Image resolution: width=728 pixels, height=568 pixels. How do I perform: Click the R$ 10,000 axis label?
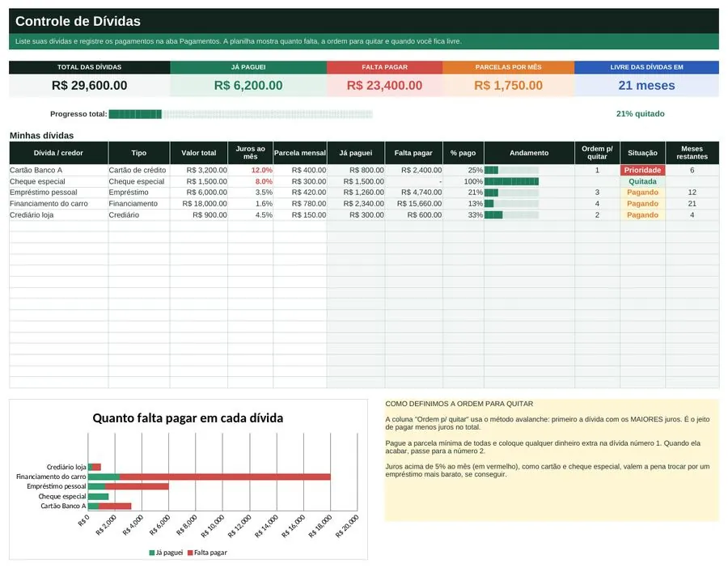(213, 527)
